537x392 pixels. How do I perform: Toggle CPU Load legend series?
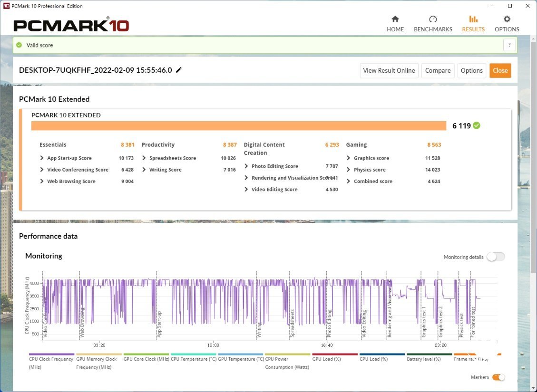pyautogui.click(x=382, y=358)
